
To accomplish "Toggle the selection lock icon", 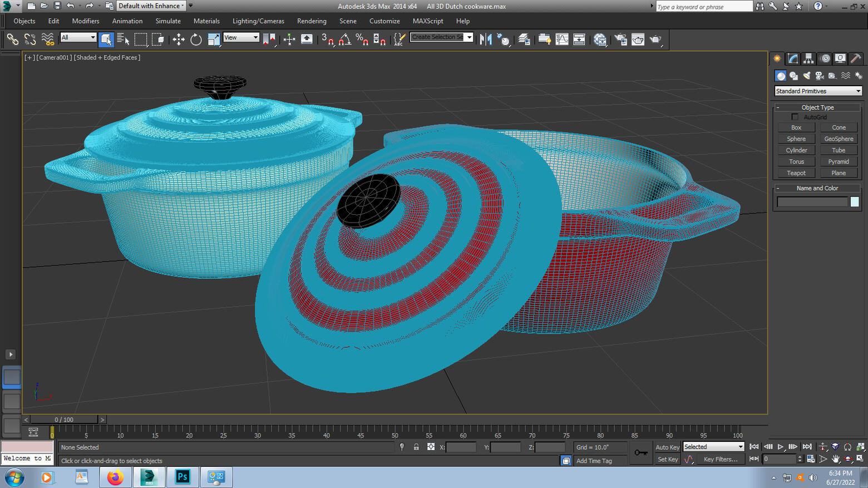I will coord(416,447).
